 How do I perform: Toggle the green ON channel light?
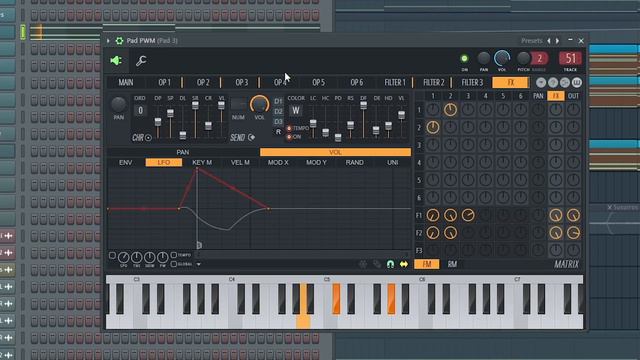click(464, 58)
